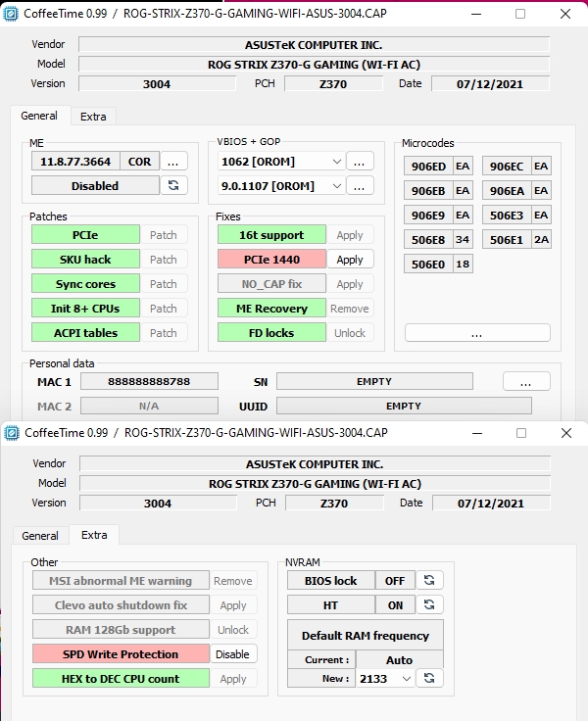Open Microcodes ellipsis button
The width and height of the screenshot is (588, 721).
[477, 333]
